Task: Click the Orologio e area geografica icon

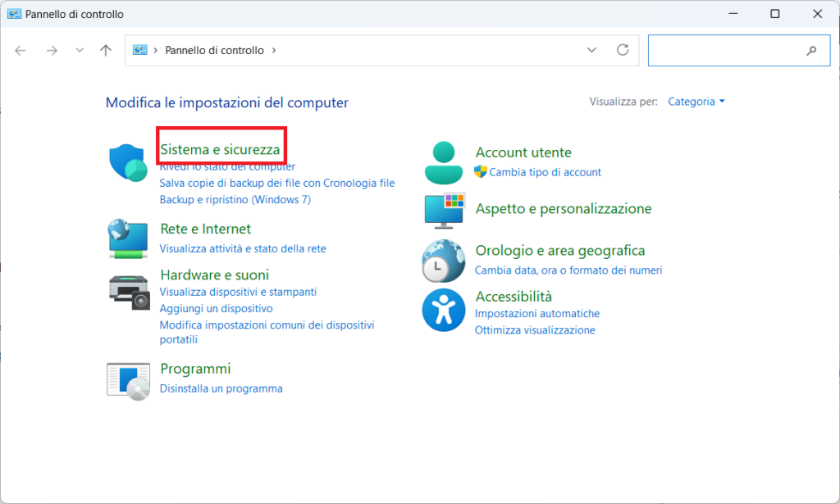Action: (x=444, y=261)
